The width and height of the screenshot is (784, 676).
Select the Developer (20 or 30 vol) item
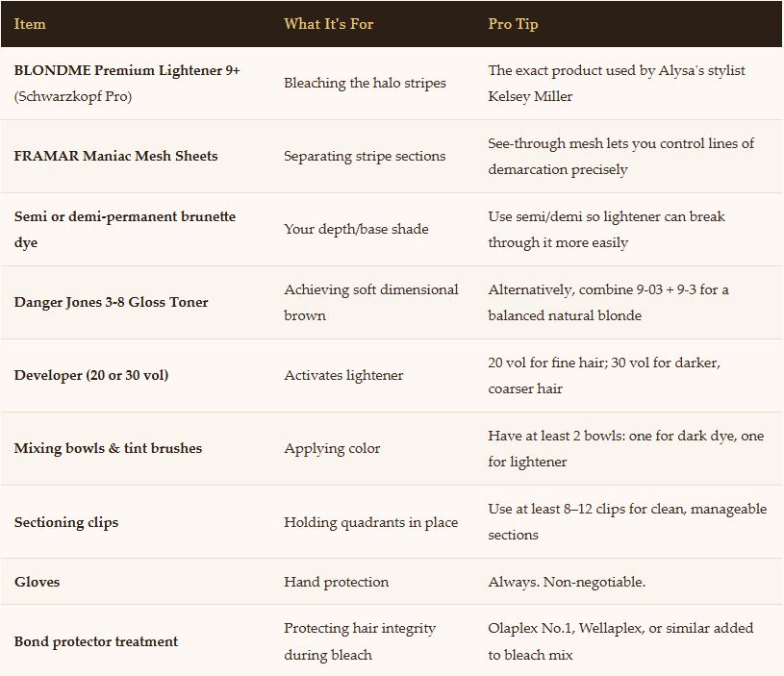coord(91,375)
